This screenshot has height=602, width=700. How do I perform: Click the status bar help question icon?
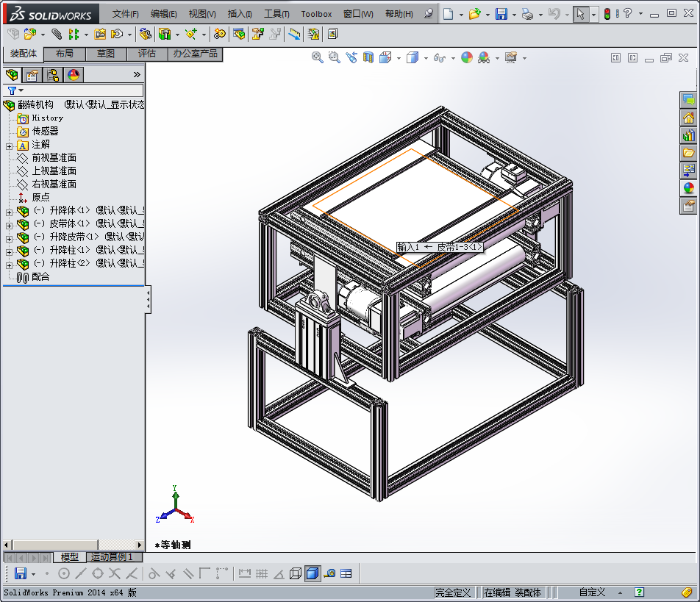pyautogui.click(x=639, y=592)
